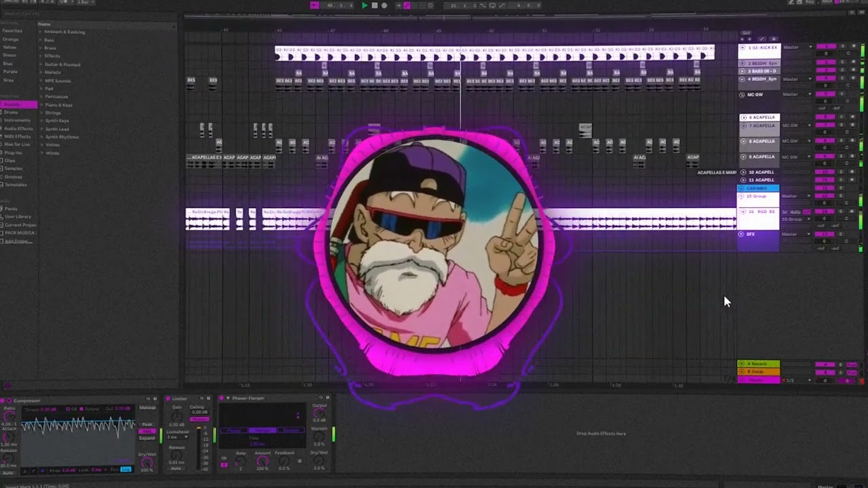Screen dimensions: 868x488
Task: Expand the Synth Lead folder
Action: [x=41, y=129]
